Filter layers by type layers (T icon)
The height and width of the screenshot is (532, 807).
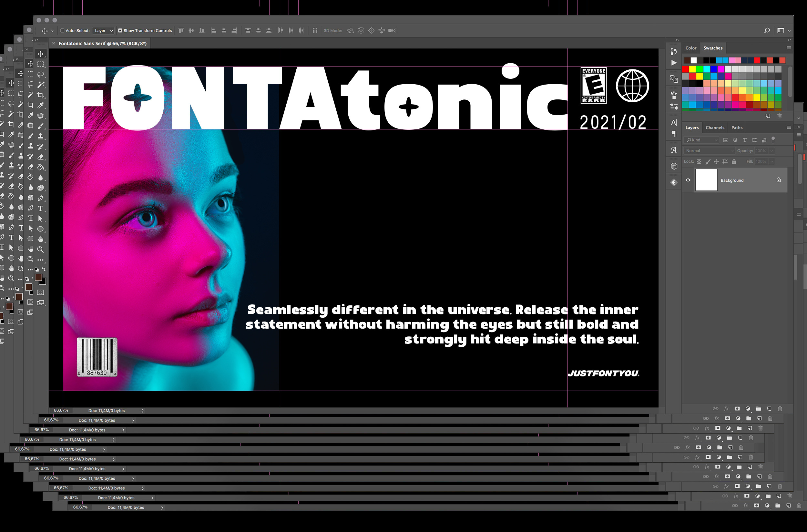point(744,140)
